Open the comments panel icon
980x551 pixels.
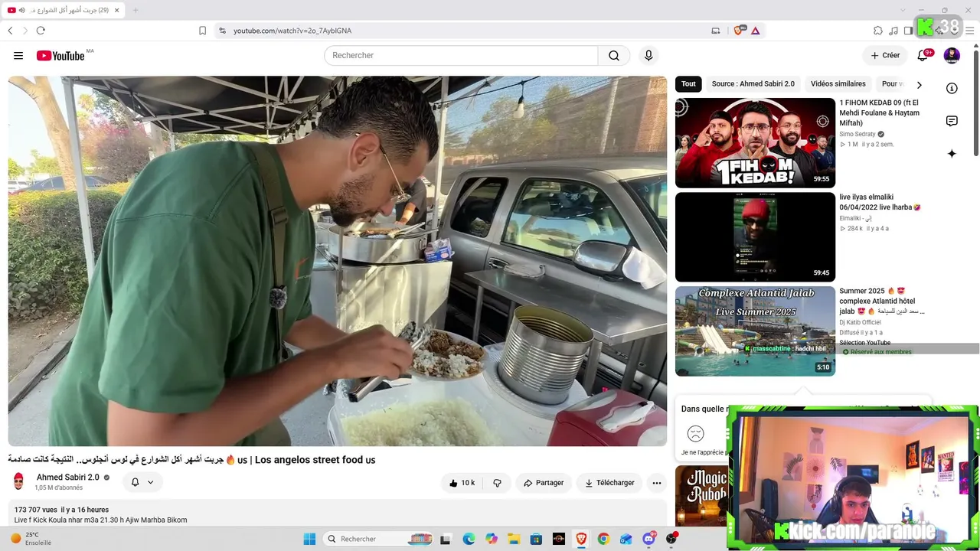click(x=952, y=121)
